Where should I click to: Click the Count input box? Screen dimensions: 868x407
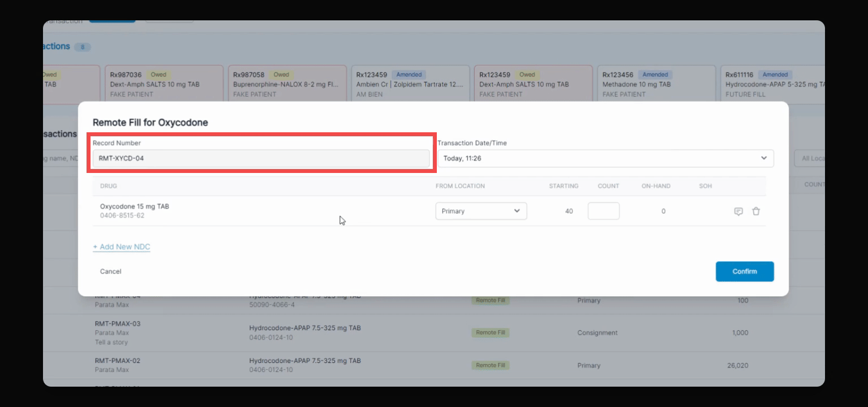[604, 211]
